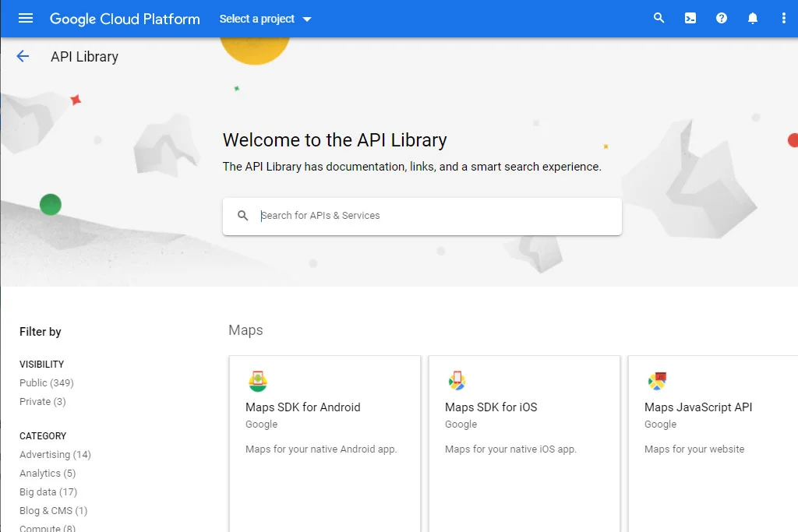Viewport: 798px width, 532px height.
Task: Open the three-dot more options menu
Action: [783, 19]
